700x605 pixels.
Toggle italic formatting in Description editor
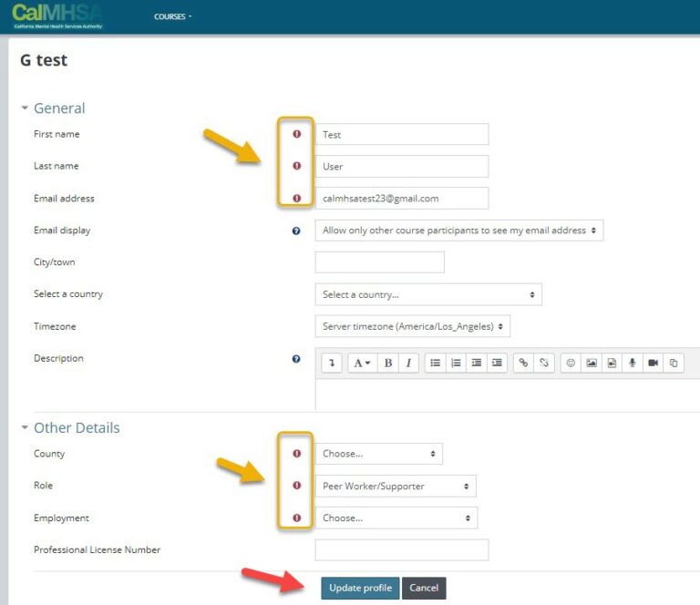point(408,363)
